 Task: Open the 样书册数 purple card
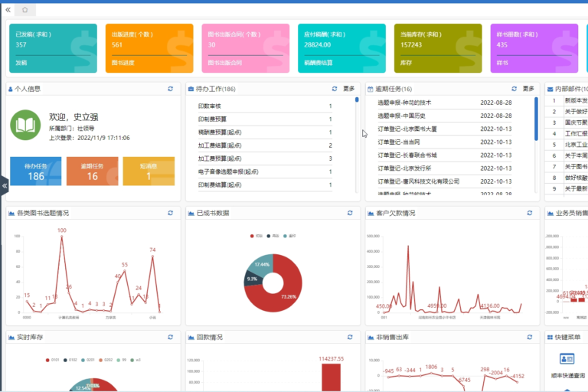click(x=534, y=48)
